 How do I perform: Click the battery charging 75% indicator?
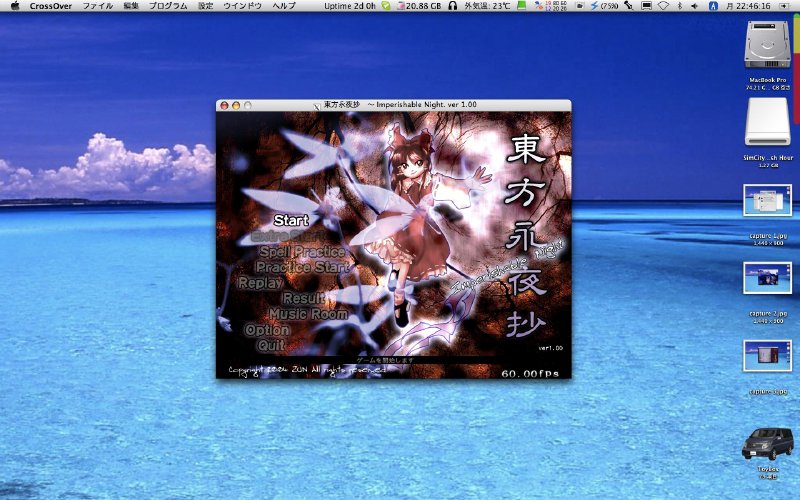pyautogui.click(x=604, y=6)
